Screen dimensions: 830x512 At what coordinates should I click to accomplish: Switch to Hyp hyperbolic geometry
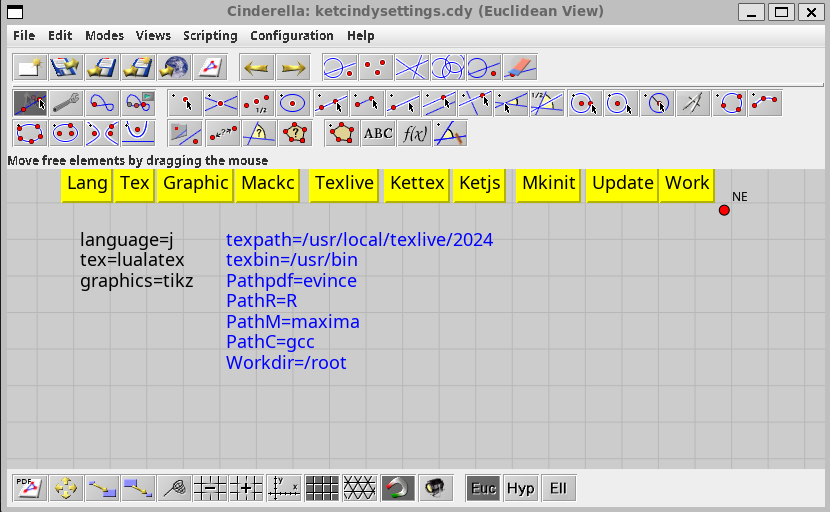(x=520, y=488)
